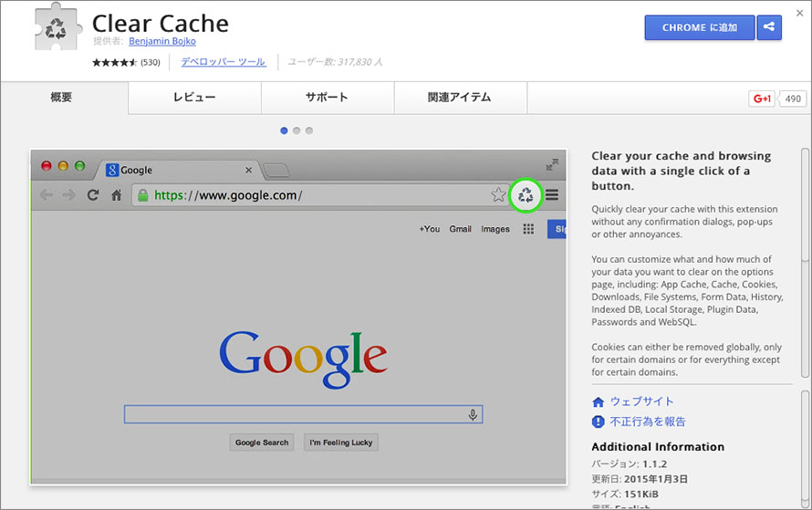Screen dimensions: 812x510
Task: Click the https://www.google.com/ address field
Action: pyautogui.click(x=320, y=195)
